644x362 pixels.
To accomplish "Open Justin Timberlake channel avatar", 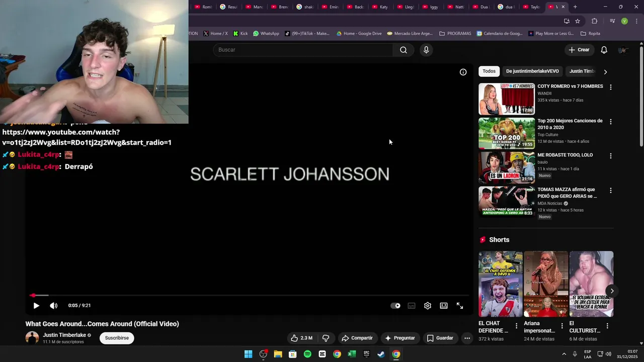I will coord(32,338).
